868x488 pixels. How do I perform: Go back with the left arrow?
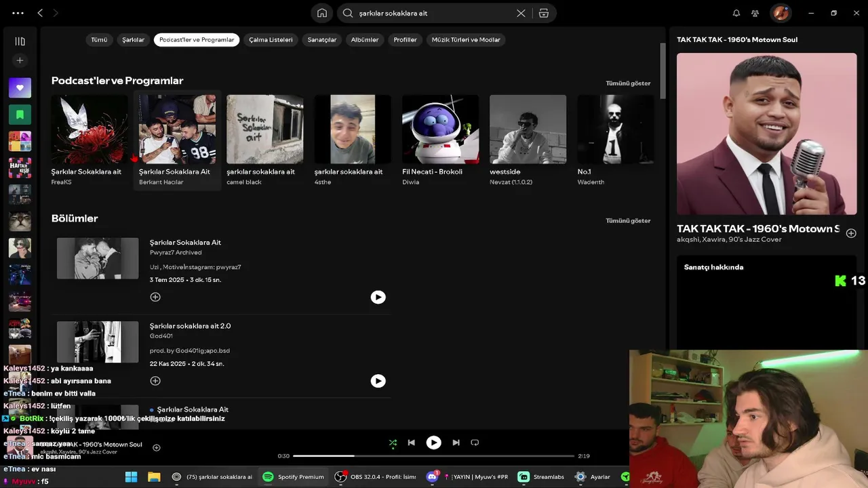(x=40, y=13)
